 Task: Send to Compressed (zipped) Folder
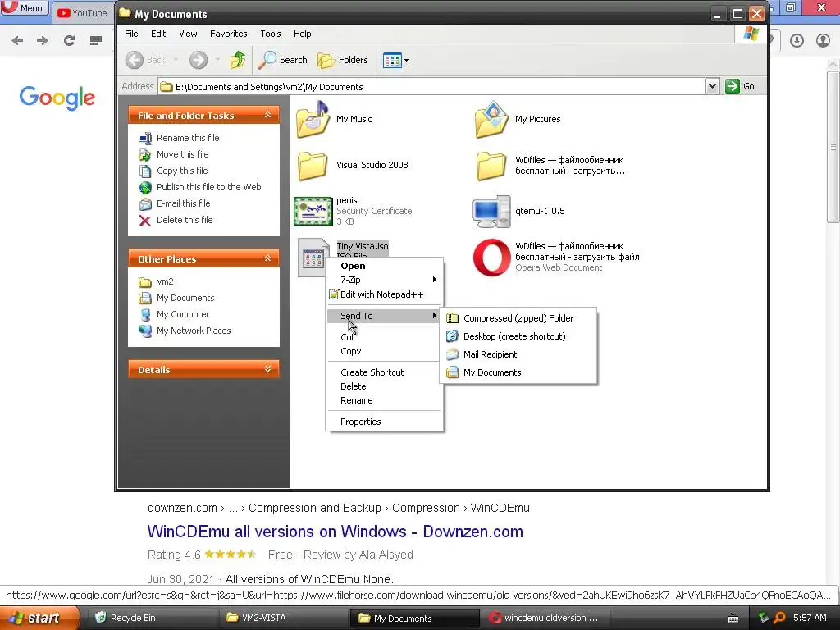click(518, 318)
